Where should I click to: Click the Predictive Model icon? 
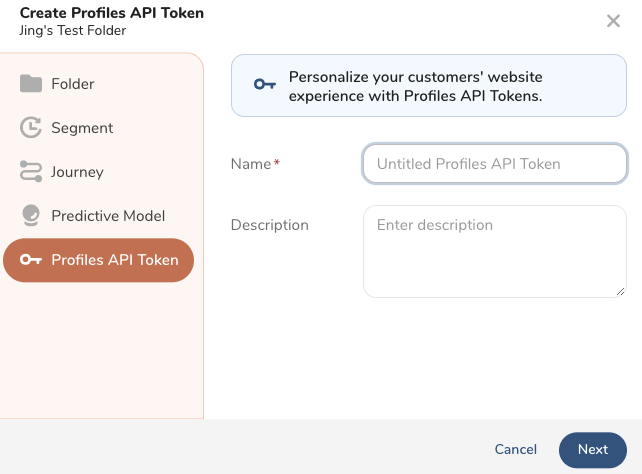point(31,216)
